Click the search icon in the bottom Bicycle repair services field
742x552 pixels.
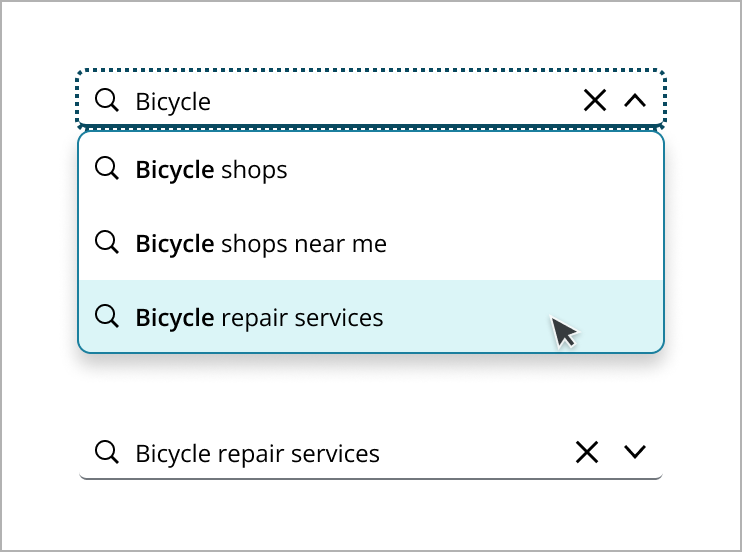(x=106, y=453)
